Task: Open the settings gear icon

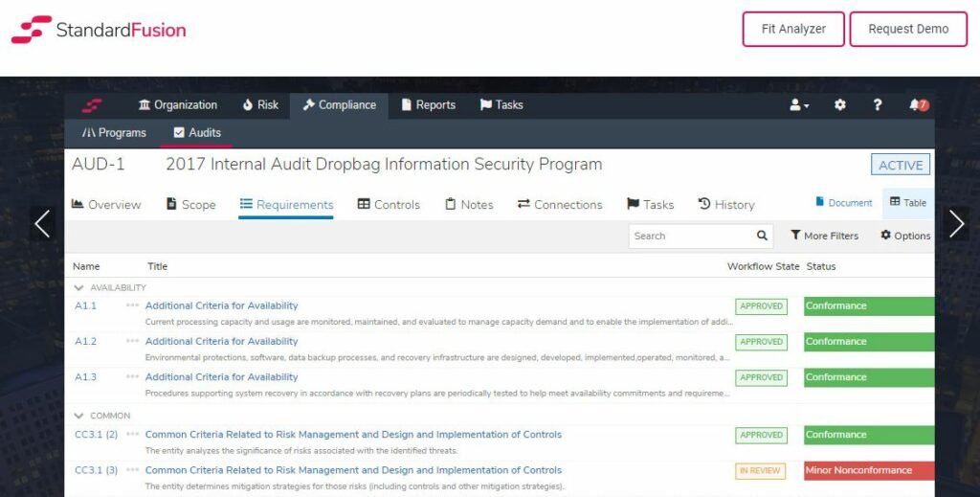Action: (840, 105)
